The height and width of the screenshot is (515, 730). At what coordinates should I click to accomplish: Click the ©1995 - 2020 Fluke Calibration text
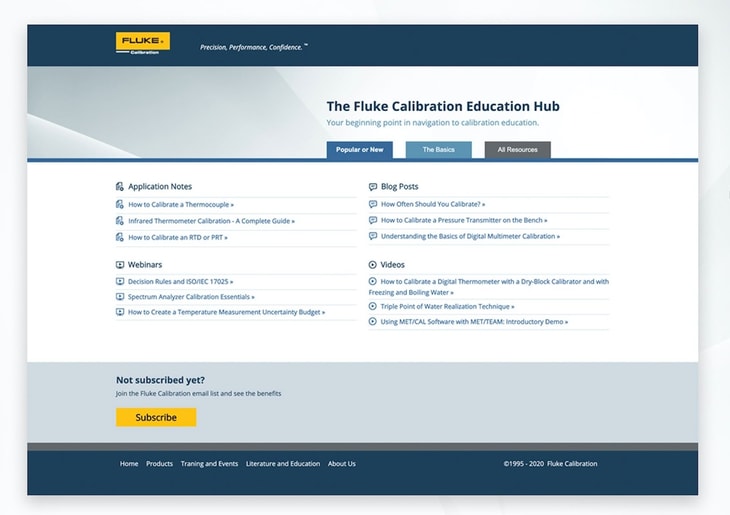pyautogui.click(x=550, y=464)
